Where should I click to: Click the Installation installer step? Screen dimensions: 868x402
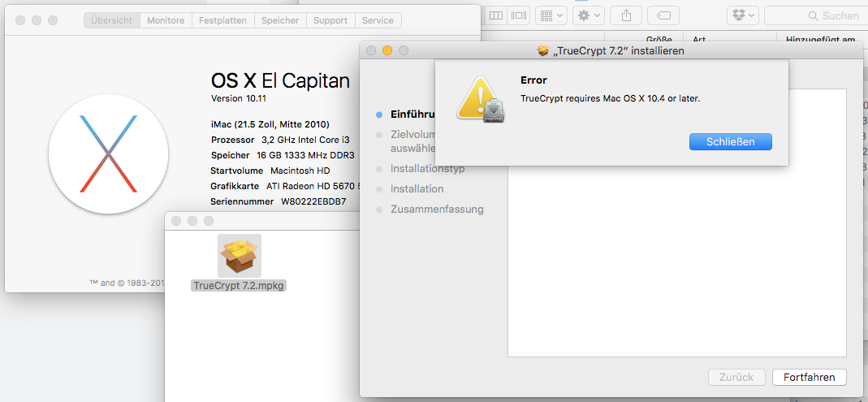[417, 188]
